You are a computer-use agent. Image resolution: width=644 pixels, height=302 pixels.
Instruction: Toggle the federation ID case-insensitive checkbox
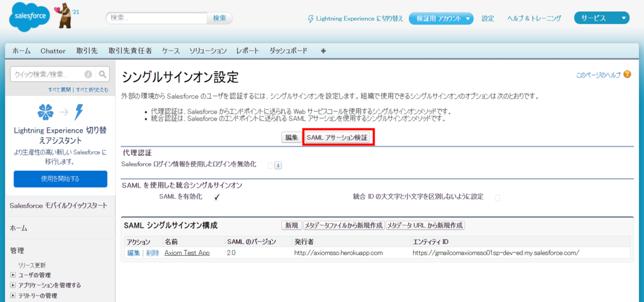[x=497, y=197]
